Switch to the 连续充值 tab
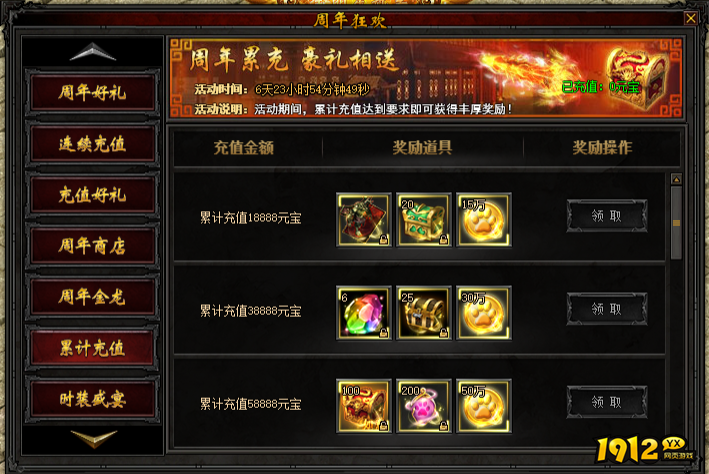Image resolution: width=709 pixels, height=474 pixels. pyautogui.click(x=92, y=144)
